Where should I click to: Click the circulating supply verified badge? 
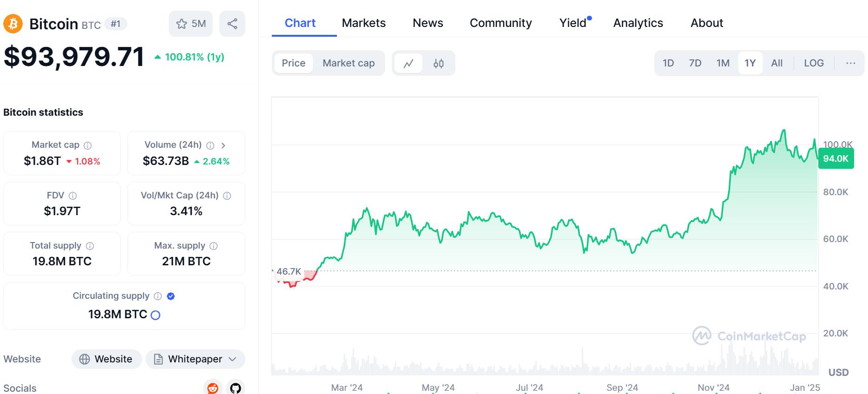click(171, 296)
